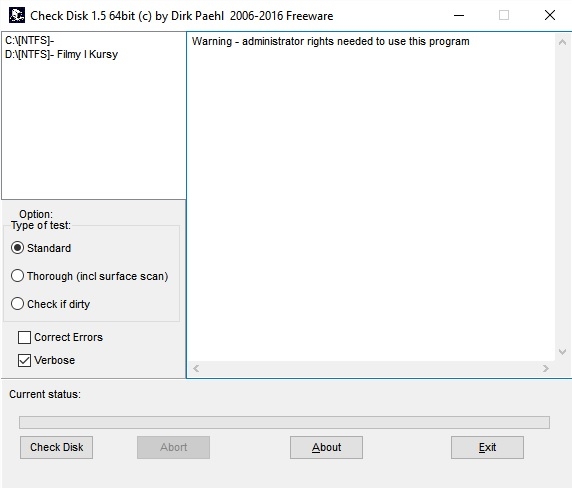The width and height of the screenshot is (572, 488).
Task: Select the C:\[NTFS] drive entry
Action: point(30,40)
